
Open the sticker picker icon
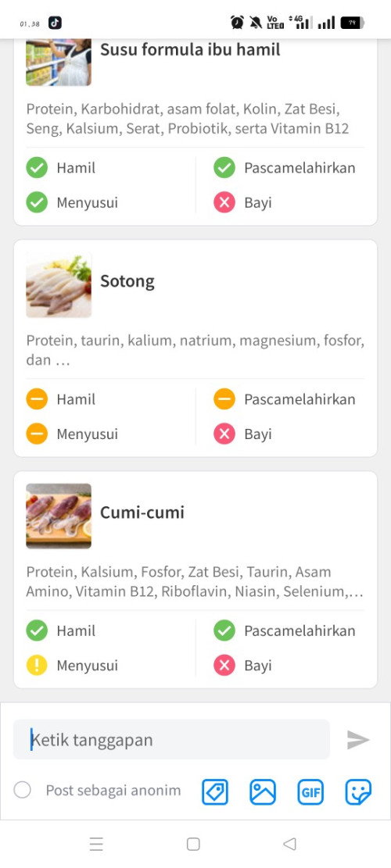coord(358,791)
